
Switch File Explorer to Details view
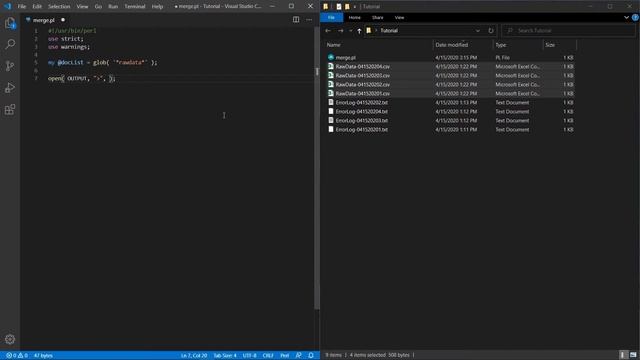pos(623,355)
